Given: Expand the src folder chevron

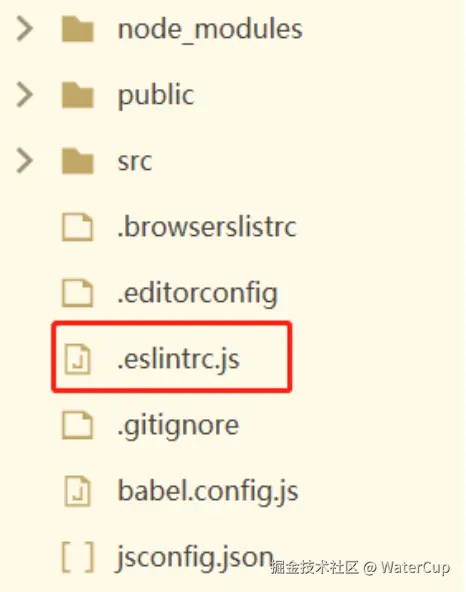Looking at the screenshot, I should point(25,160).
